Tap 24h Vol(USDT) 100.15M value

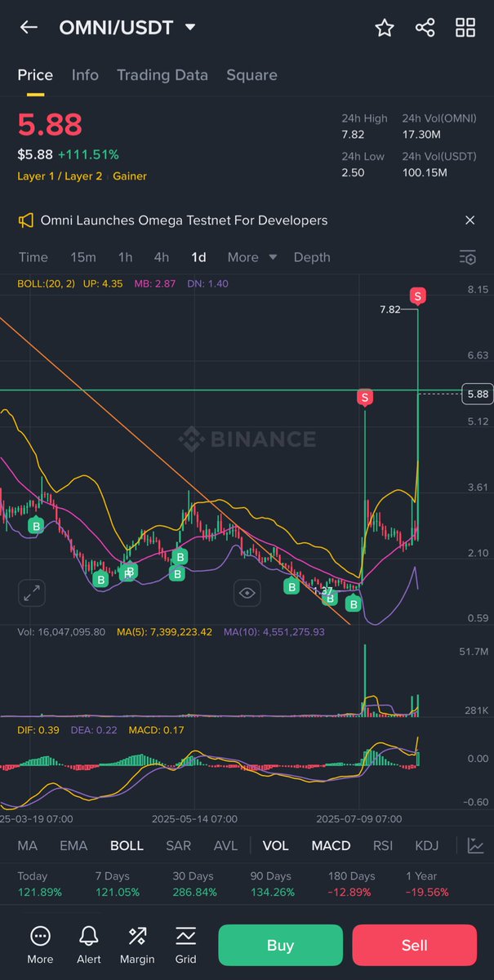tap(425, 172)
